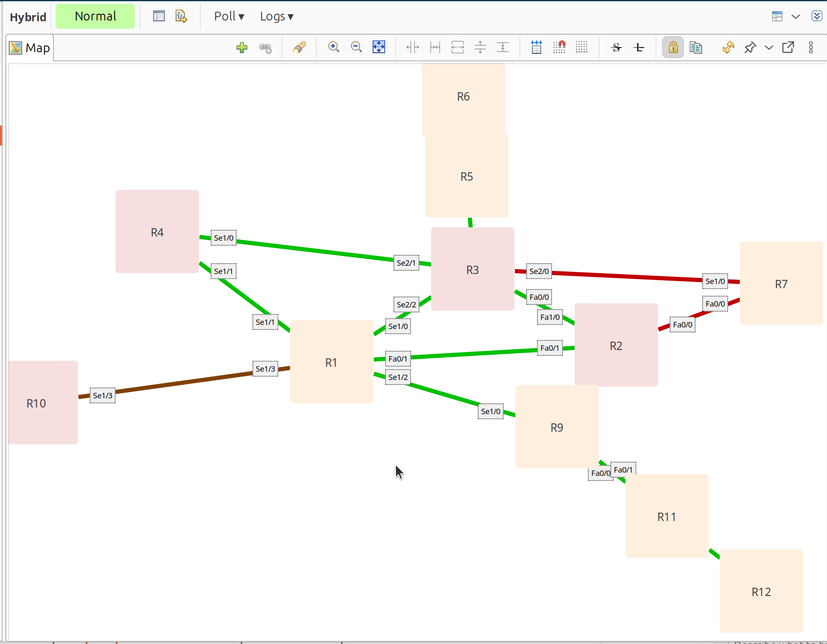Toggle the grid display icon
This screenshot has height=644, width=827.
click(x=582, y=47)
